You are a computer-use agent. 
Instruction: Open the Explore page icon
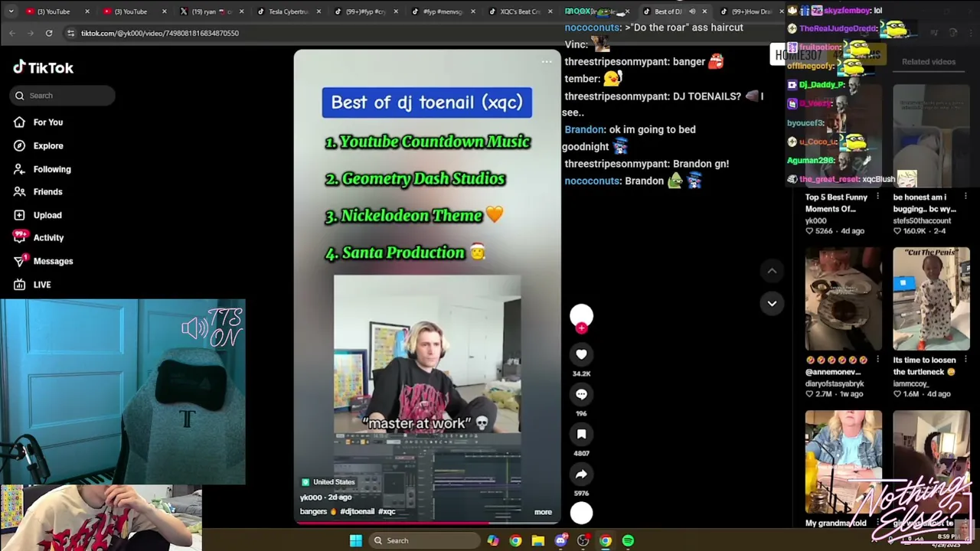[x=19, y=145]
